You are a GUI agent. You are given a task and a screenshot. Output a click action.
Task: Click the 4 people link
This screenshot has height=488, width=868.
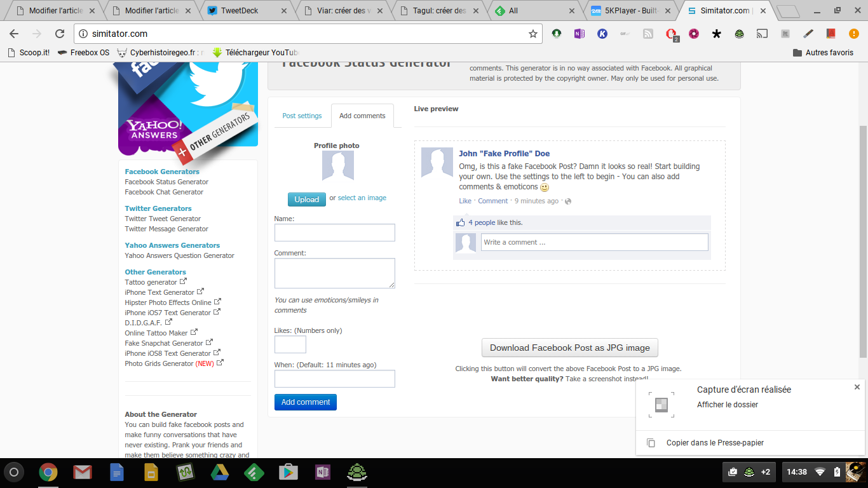tap(482, 222)
